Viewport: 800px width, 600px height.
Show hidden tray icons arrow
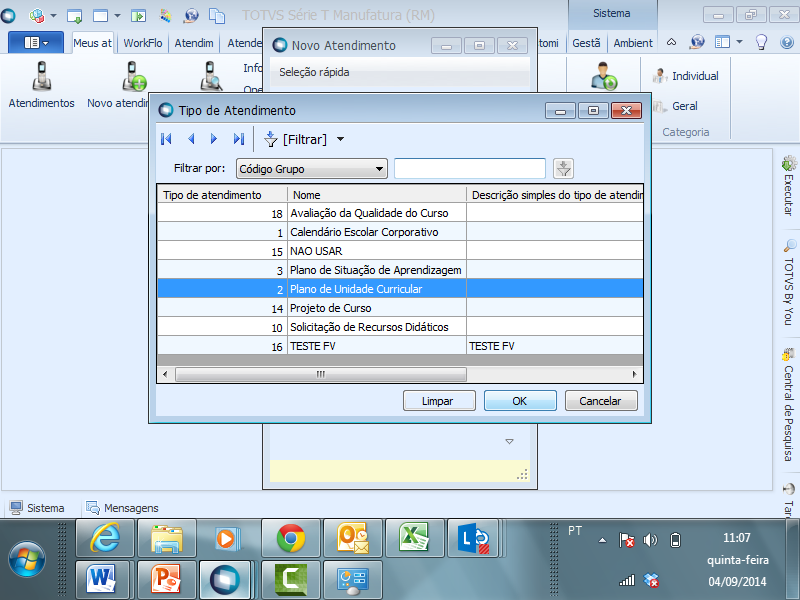(603, 540)
